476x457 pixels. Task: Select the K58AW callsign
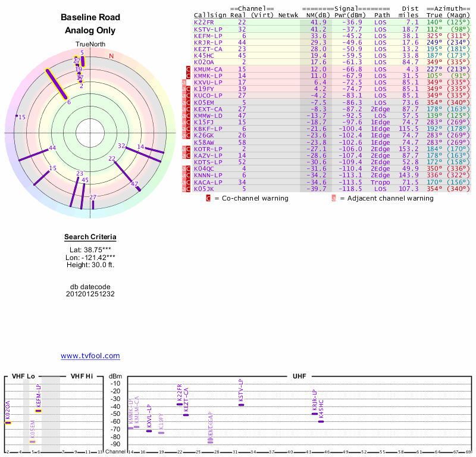click(204, 142)
